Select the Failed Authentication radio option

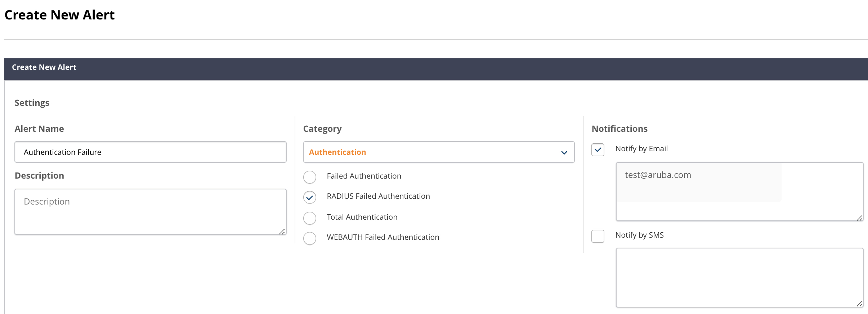310,177
